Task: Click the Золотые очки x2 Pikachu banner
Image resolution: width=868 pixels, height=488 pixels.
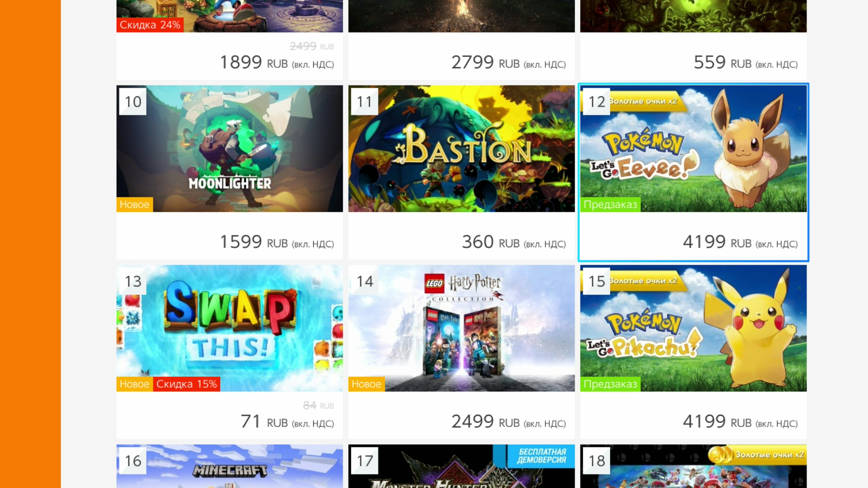Action: [643, 281]
